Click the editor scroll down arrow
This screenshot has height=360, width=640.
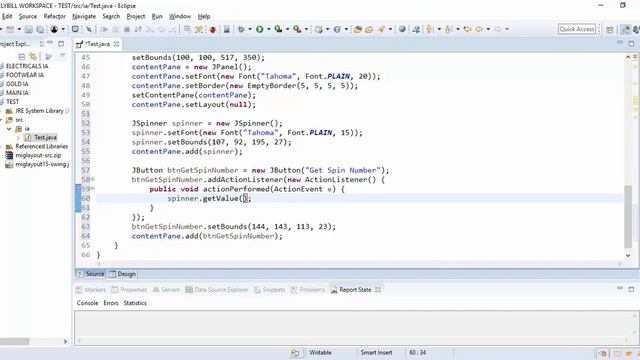(628, 256)
